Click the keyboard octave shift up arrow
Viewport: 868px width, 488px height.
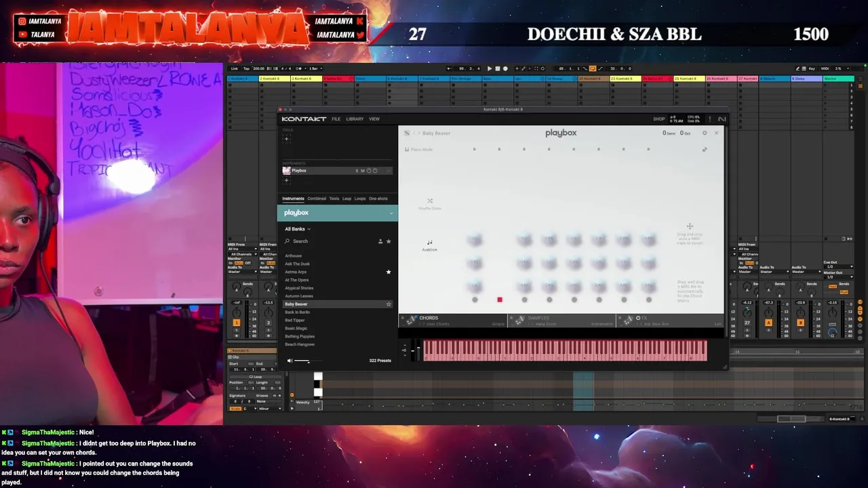point(404,346)
